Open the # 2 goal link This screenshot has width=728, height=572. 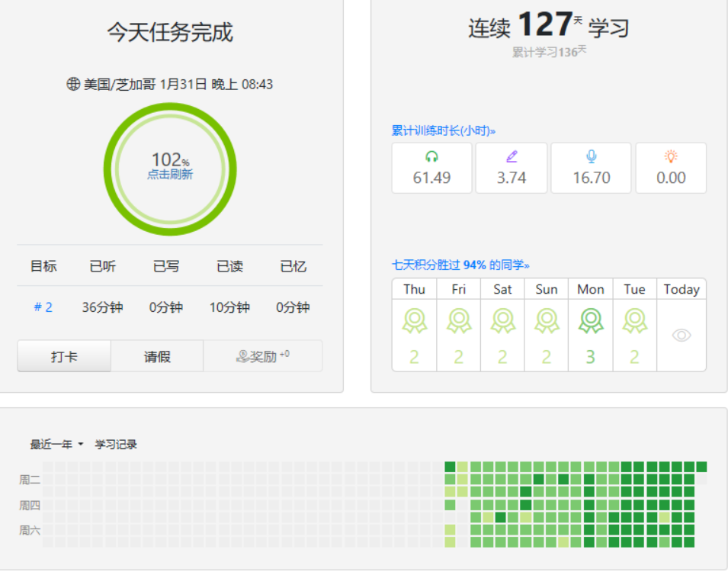(43, 307)
